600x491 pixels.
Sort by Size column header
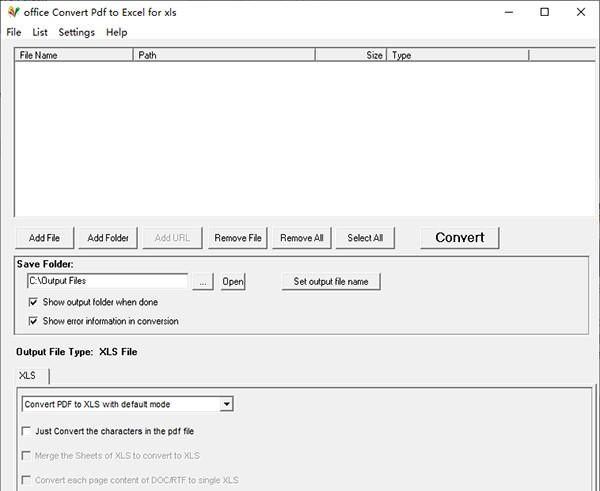click(351, 55)
